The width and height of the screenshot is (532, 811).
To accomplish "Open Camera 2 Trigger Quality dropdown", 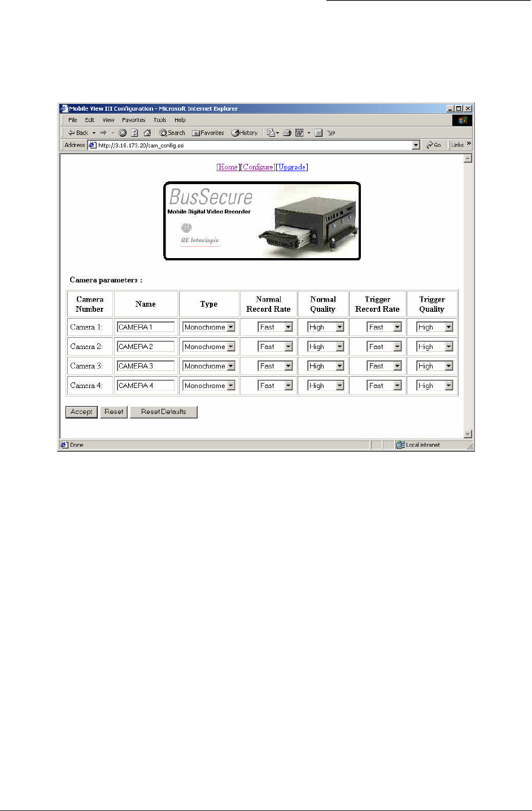I will pos(435,347).
